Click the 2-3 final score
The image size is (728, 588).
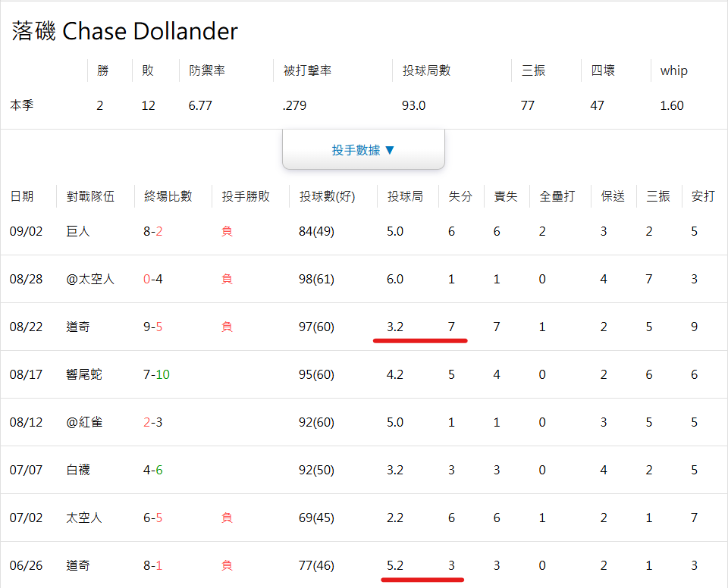[x=152, y=422]
